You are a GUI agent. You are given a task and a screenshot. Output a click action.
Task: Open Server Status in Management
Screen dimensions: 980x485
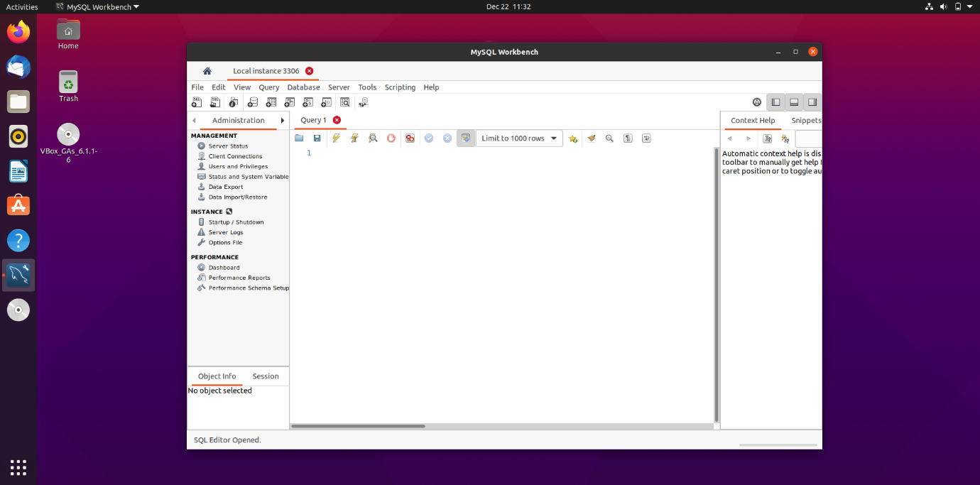[228, 146]
